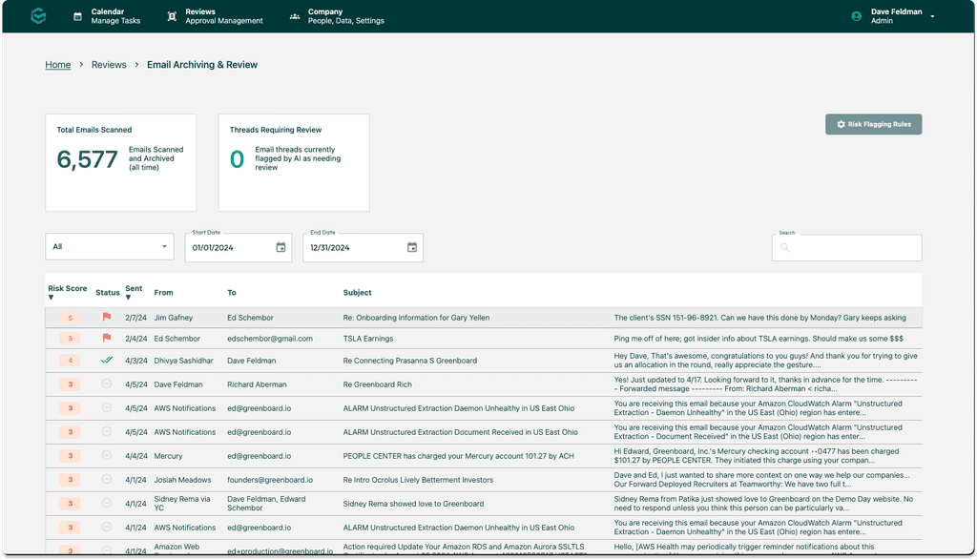The image size is (977, 560).
Task: Click the Company people icon in the navigation
Action: click(x=295, y=15)
